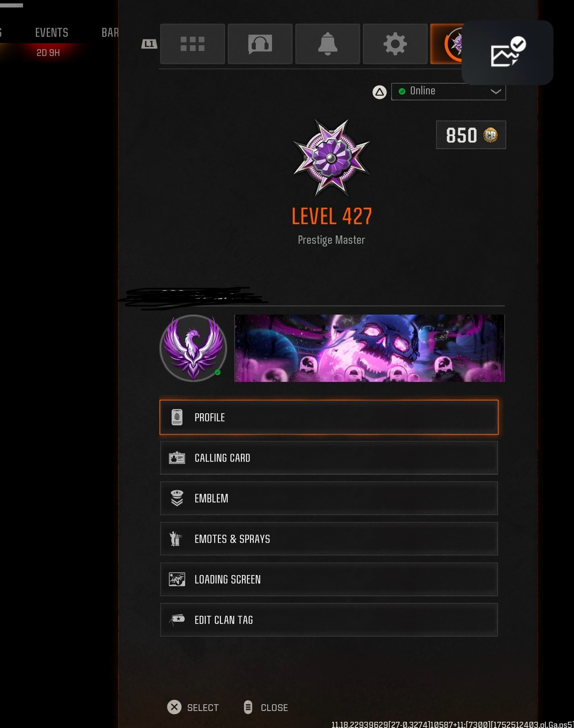Image resolution: width=574 pixels, height=728 pixels.
Task: Choose the Emblem menu entry
Action: [329, 498]
